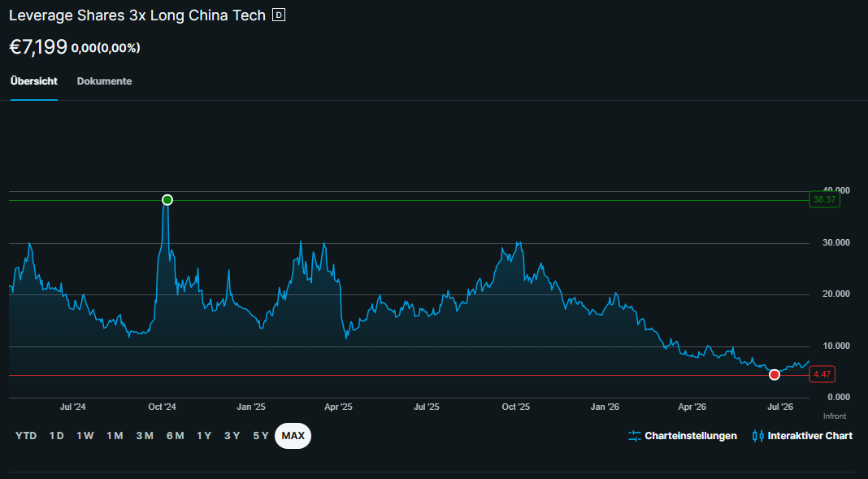Click the Jul '24 axis label
This screenshot has width=868, height=479.
73,407
